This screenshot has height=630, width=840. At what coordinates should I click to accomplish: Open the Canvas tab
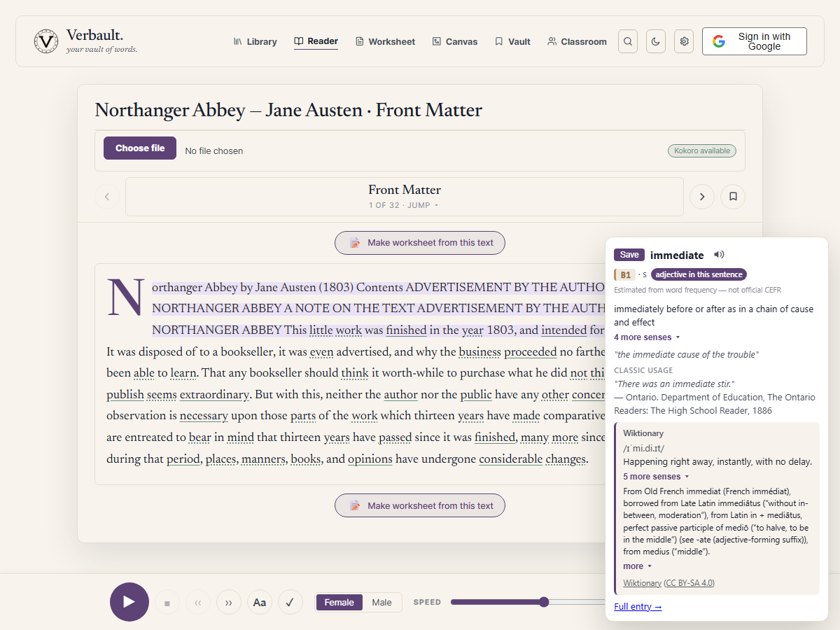455,41
